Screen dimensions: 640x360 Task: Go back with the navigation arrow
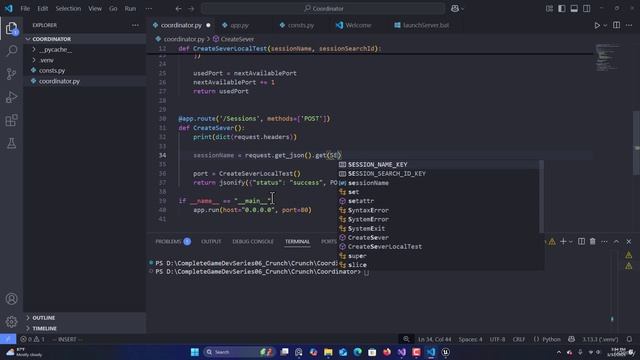(x=178, y=9)
